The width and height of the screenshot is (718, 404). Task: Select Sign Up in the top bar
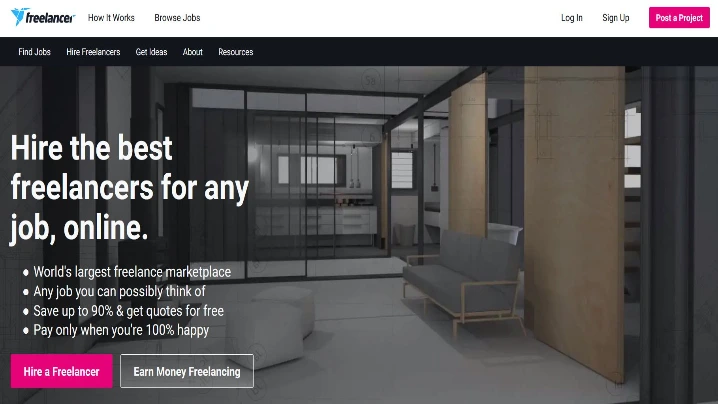[616, 18]
